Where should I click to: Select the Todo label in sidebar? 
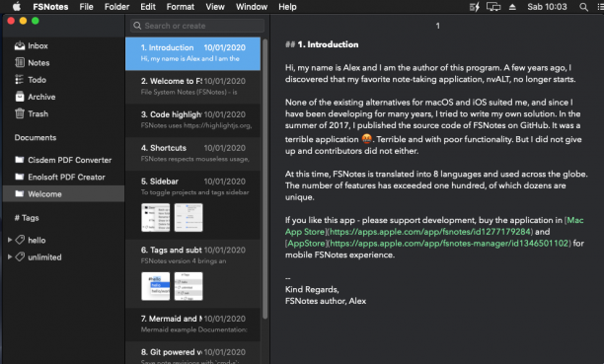tap(37, 80)
